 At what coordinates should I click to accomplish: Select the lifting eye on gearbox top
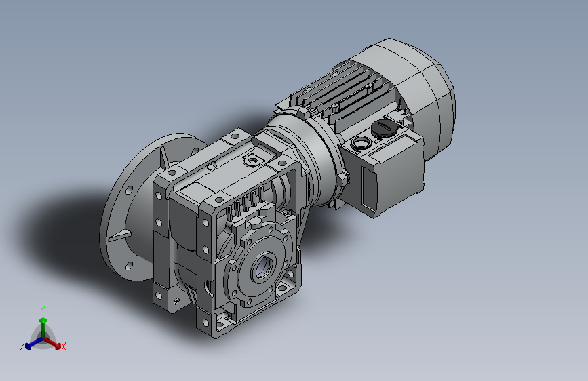point(253,161)
